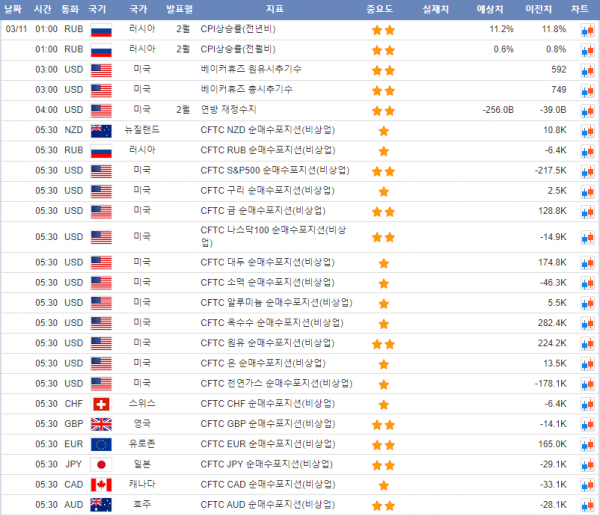Open chart icon for 연방 재정수지 row
This screenshot has height=516, width=600.
tap(587, 110)
